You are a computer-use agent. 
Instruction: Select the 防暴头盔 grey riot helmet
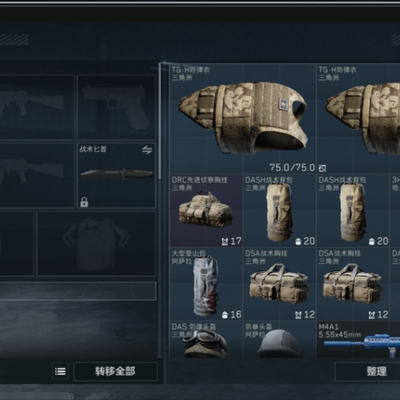279,339
